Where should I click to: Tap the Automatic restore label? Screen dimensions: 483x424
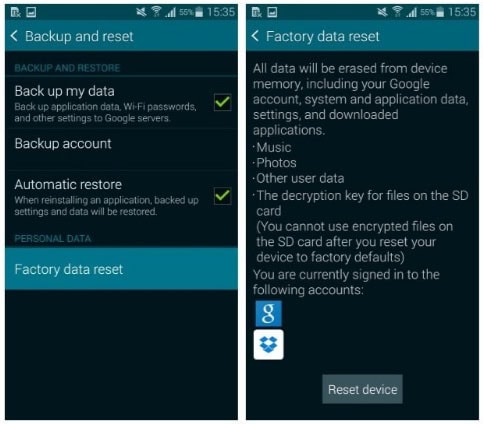(68, 184)
